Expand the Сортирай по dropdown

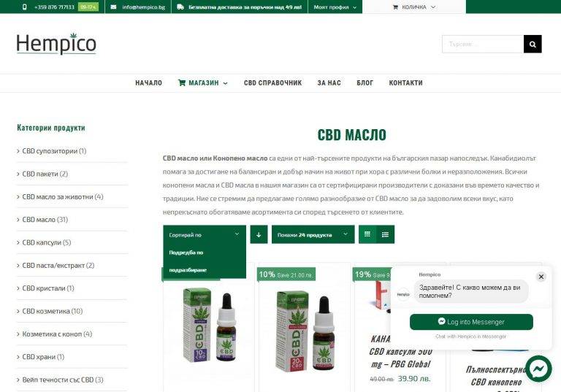(205, 234)
